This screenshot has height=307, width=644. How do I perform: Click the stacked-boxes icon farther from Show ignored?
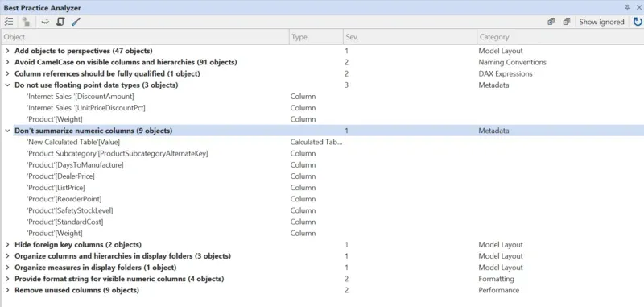click(x=551, y=22)
